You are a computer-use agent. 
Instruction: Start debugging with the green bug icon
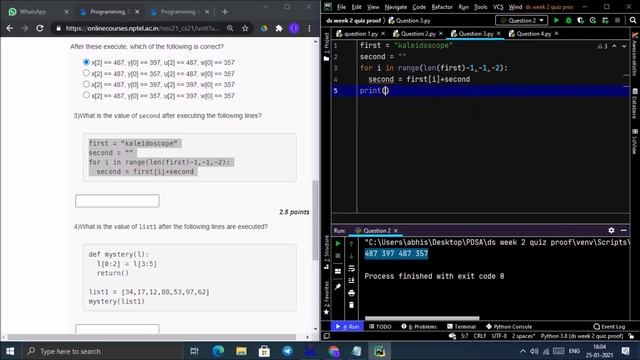point(568,20)
